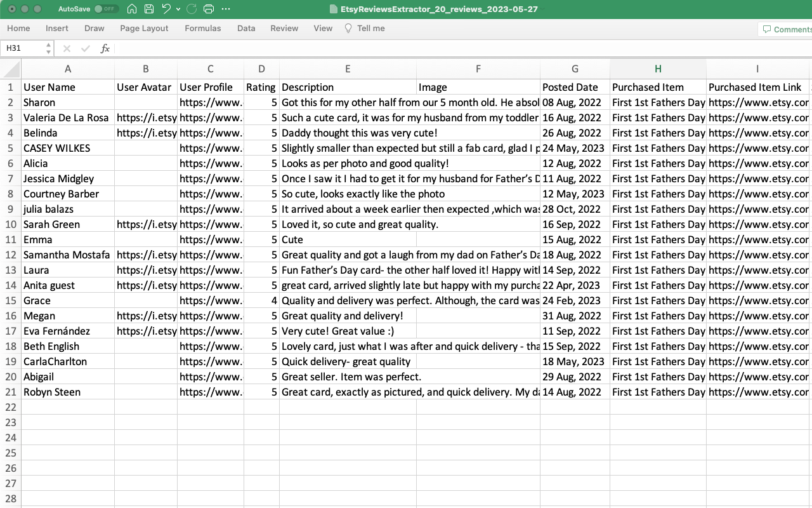Open the Formulas ribbon tab

203,28
